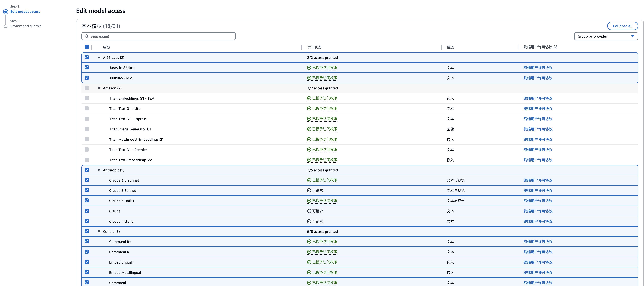
Task: Open the Amazon (7) provider link
Action: coord(112,88)
